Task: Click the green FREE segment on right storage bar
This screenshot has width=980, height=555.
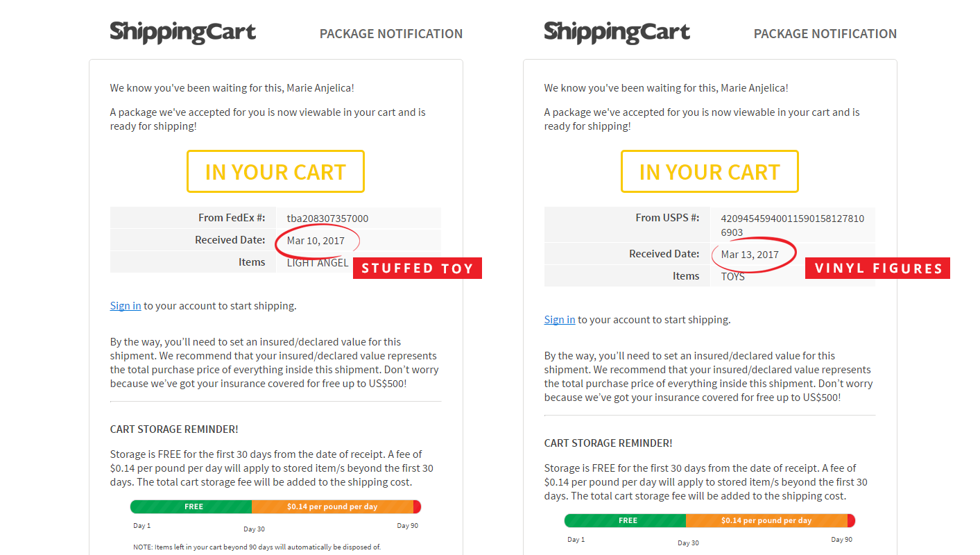Action: [626, 520]
